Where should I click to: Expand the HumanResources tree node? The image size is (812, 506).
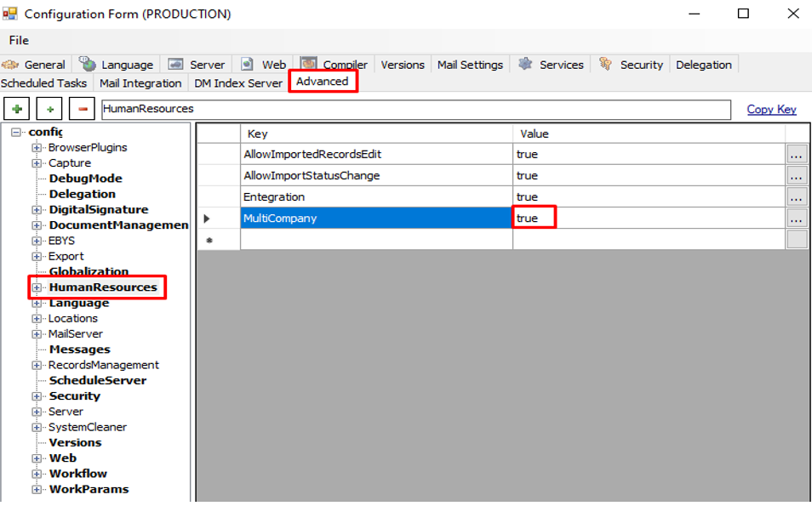37,287
